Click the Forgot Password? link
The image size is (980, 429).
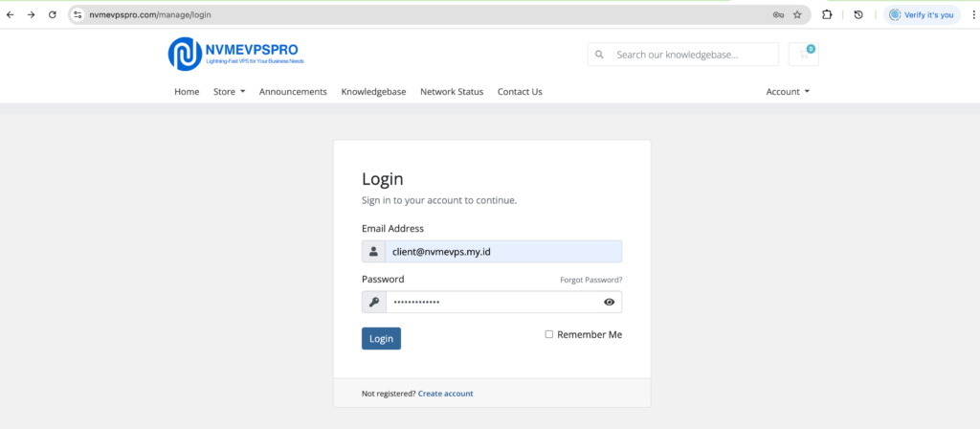point(590,280)
